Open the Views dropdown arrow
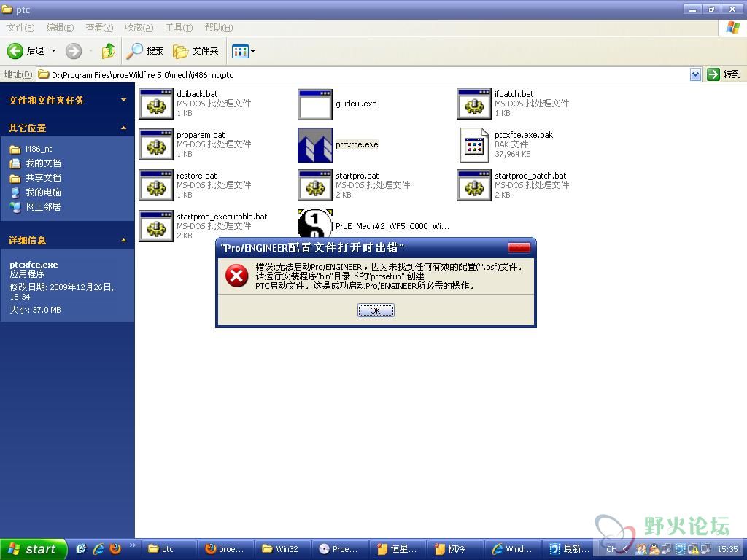Viewport: 747px width, 560px height. [252, 51]
